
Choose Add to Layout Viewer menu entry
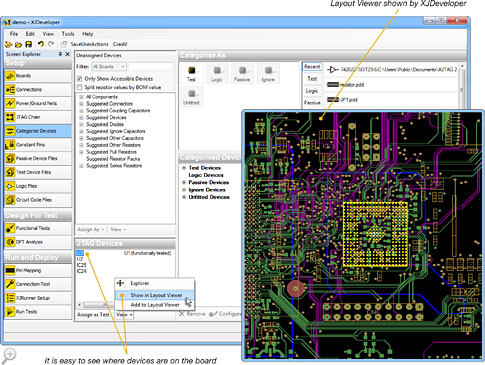point(155,305)
